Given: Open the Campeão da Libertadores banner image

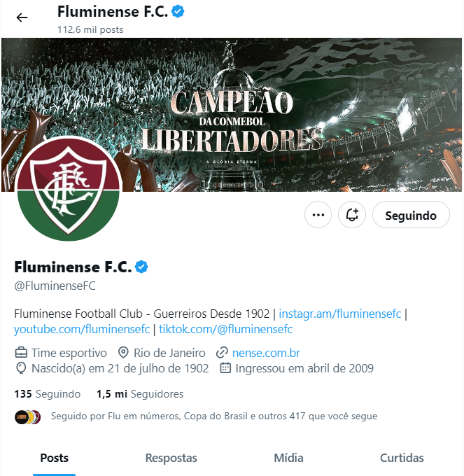Looking at the screenshot, I should point(232,115).
